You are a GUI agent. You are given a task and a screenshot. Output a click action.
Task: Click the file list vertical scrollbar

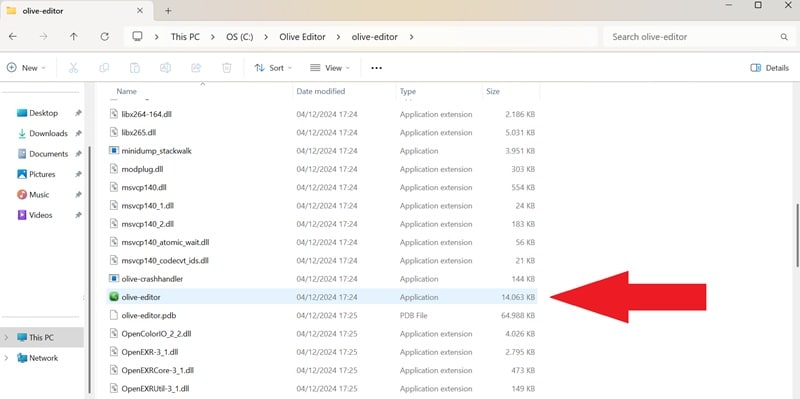point(797,236)
